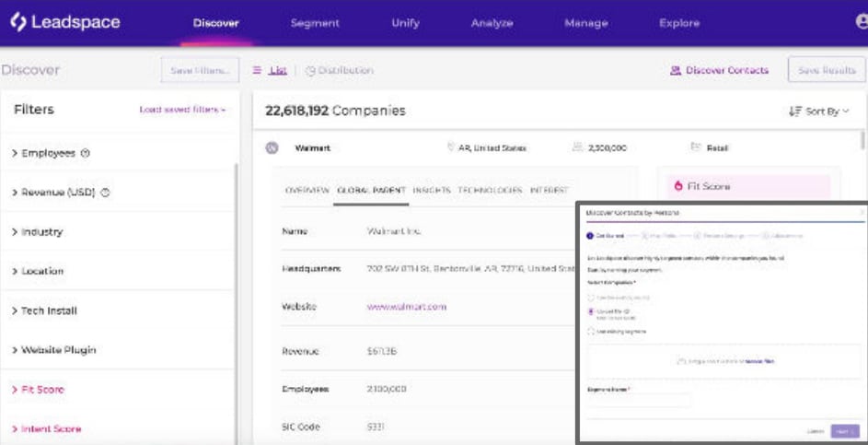Switch to the Interest tab

pyautogui.click(x=550, y=190)
